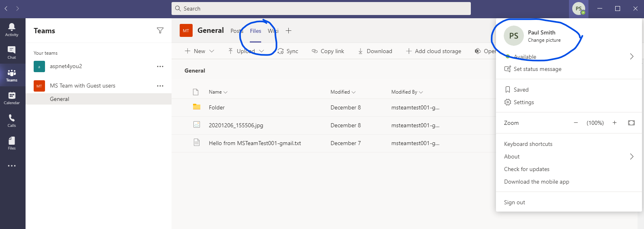The height and width of the screenshot is (229, 644).
Task: Open the Activity feed in sidebar
Action: click(x=12, y=30)
